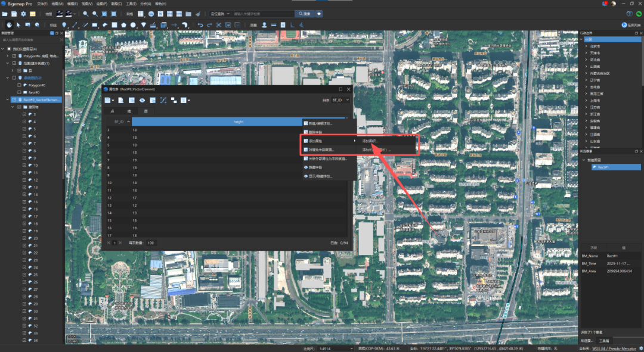Click the star favorites icon
644x352 pixels.
(x=319, y=14)
